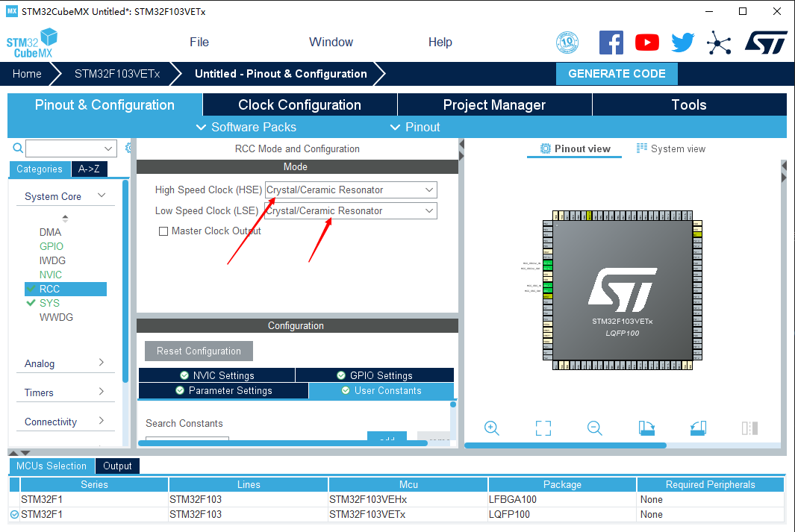
Task: Click the STM32F103VETx breadcrumb
Action: click(x=117, y=74)
